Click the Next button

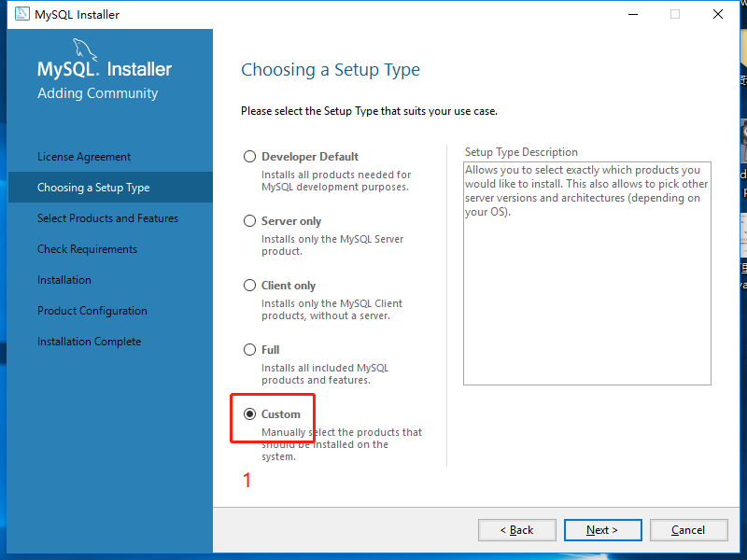[602, 530]
